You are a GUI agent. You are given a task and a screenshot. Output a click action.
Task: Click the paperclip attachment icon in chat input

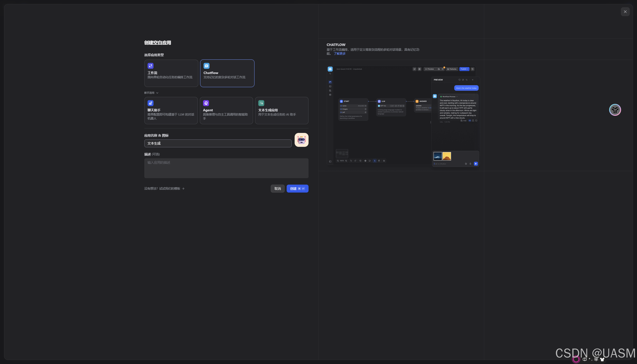pyautogui.click(x=466, y=164)
